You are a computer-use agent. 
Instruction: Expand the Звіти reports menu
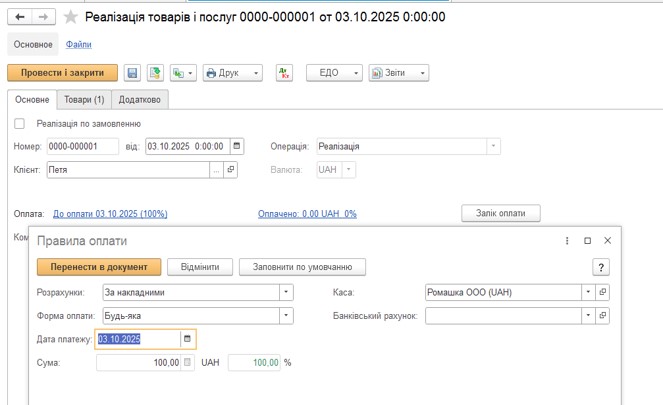coord(398,73)
